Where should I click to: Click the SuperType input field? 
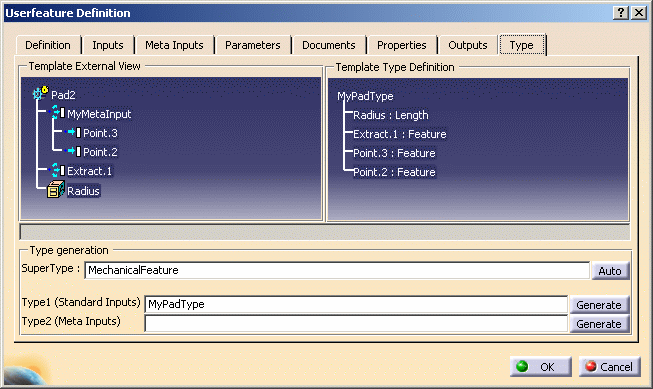tap(337, 270)
